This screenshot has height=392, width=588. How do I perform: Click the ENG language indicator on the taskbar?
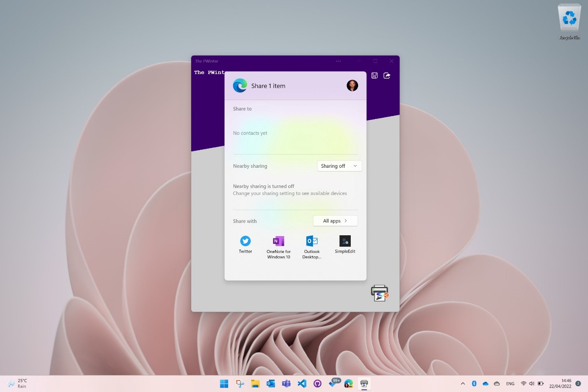[510, 383]
